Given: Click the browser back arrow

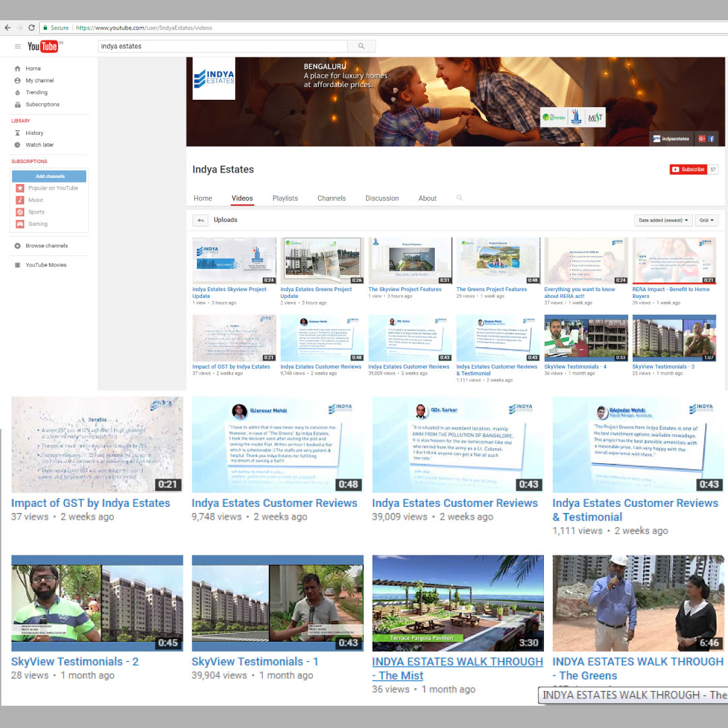Looking at the screenshot, I should 7,28.
